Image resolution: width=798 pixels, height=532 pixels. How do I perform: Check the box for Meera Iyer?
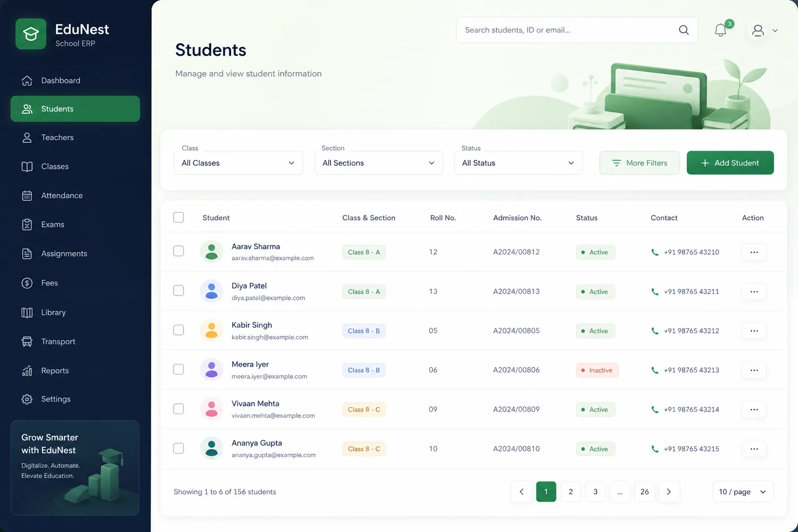coord(179,369)
